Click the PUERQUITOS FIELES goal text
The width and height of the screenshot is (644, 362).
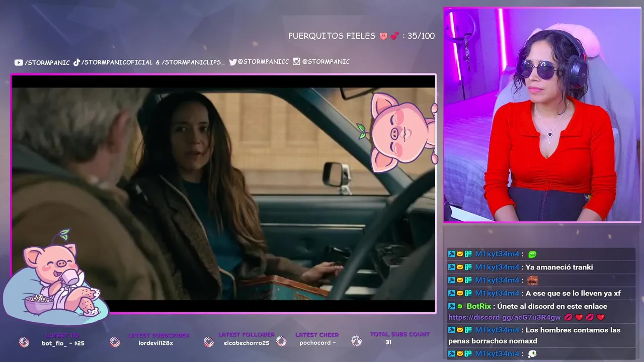tap(332, 36)
